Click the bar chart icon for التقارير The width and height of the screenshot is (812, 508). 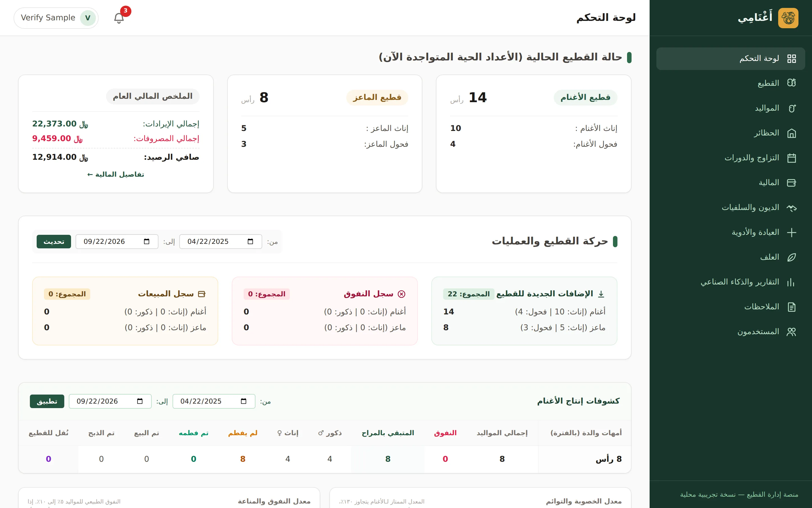pyautogui.click(x=791, y=282)
